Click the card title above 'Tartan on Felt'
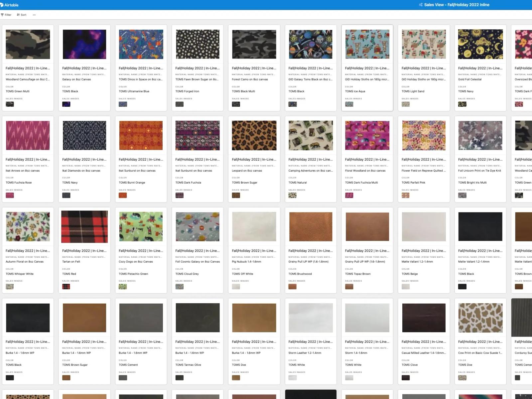 [x=84, y=251]
